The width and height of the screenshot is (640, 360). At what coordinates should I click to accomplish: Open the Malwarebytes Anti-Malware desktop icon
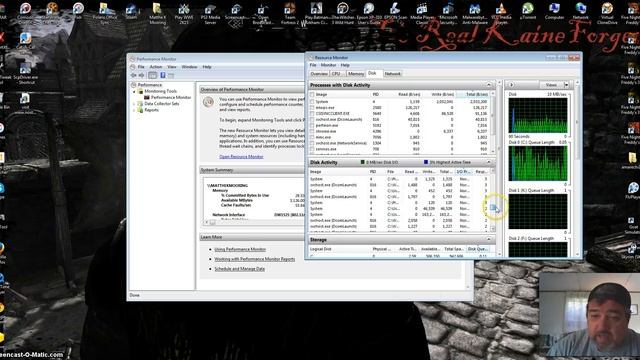474,13
